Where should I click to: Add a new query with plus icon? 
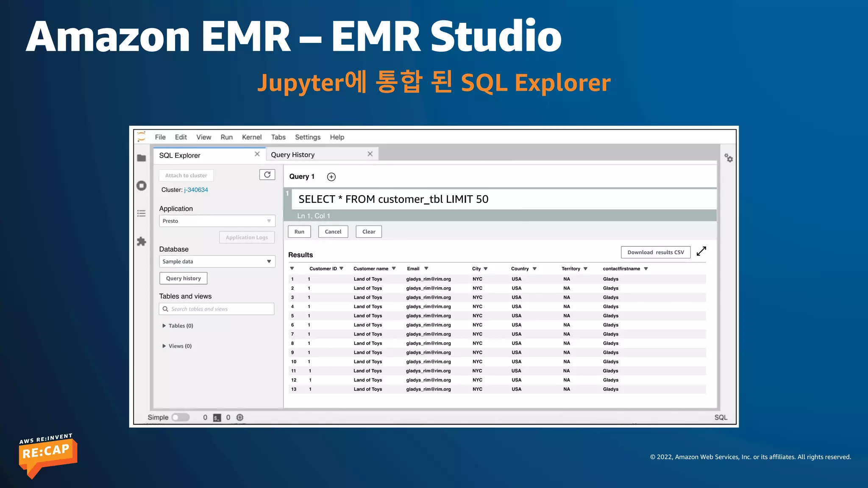tap(331, 177)
